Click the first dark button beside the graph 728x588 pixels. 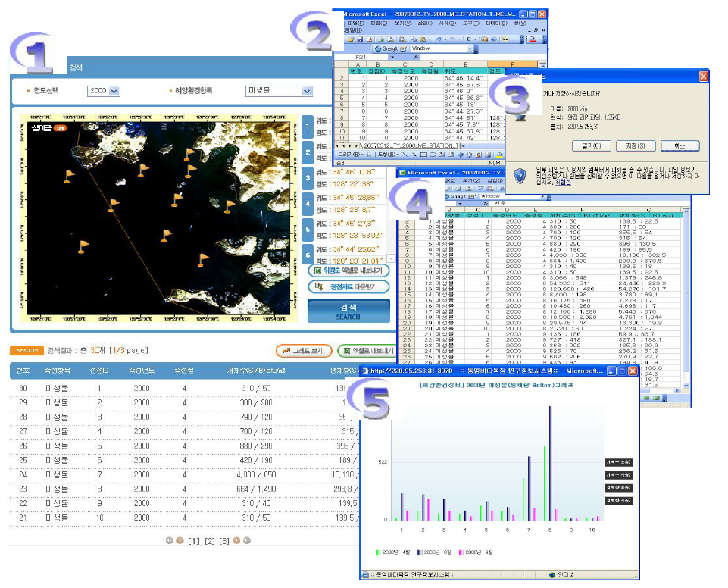tap(619, 462)
